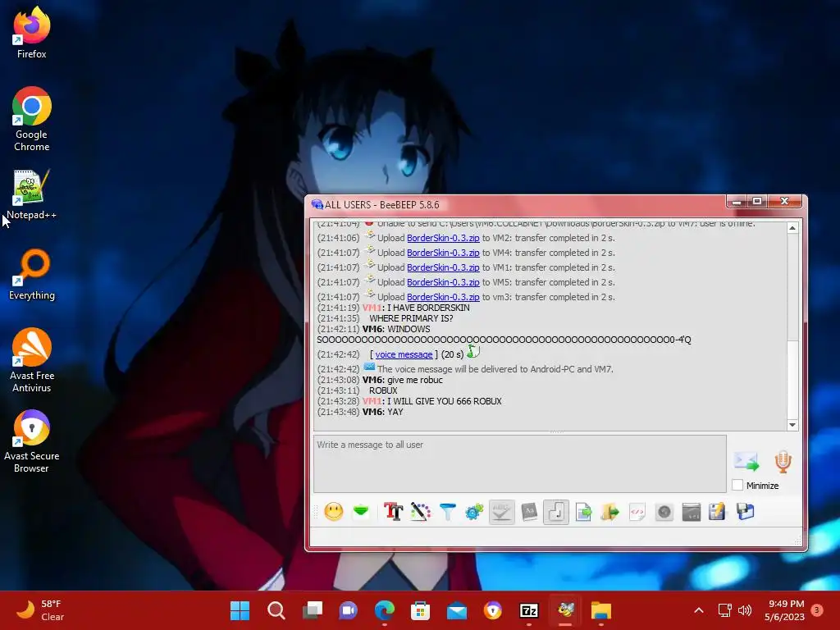Show hidden system tray icons chevron

(699, 610)
